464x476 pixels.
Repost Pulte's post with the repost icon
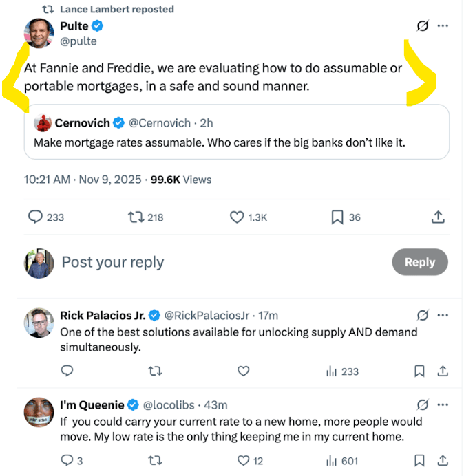click(x=137, y=217)
